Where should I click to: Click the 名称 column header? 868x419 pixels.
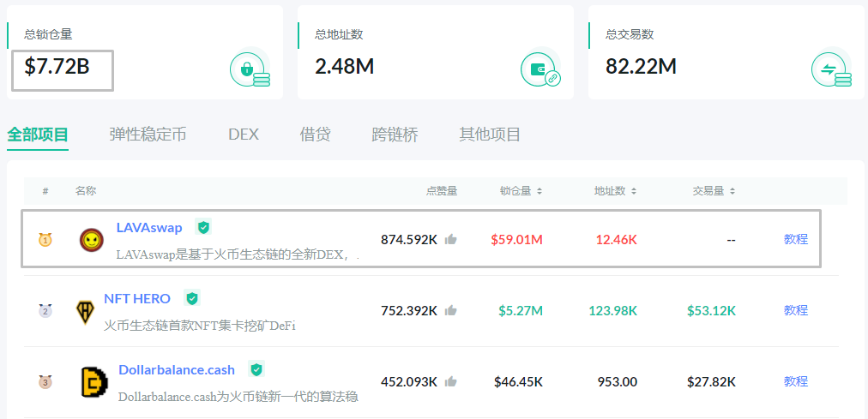click(x=86, y=191)
